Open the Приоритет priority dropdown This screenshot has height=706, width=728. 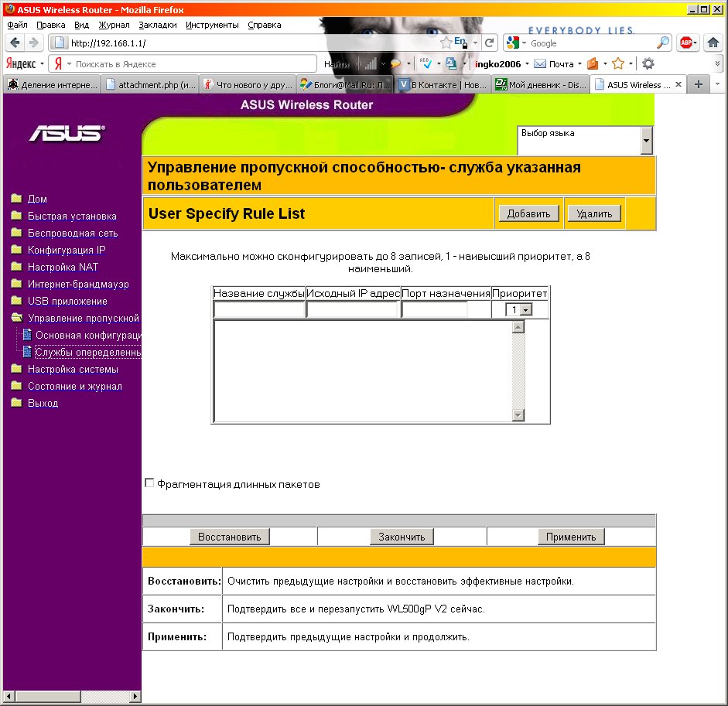point(526,310)
